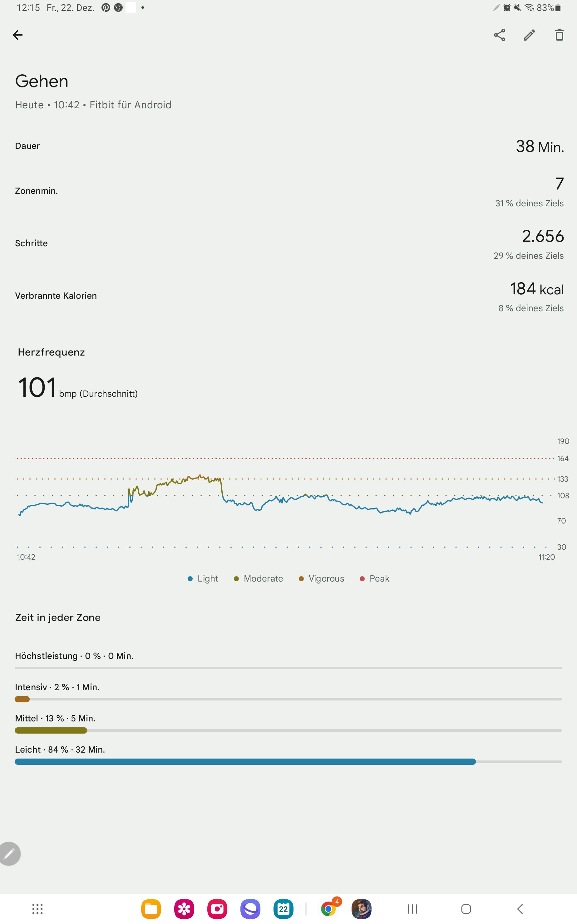Open the app drawer grid icon
The width and height of the screenshot is (577, 924).
coord(37,909)
